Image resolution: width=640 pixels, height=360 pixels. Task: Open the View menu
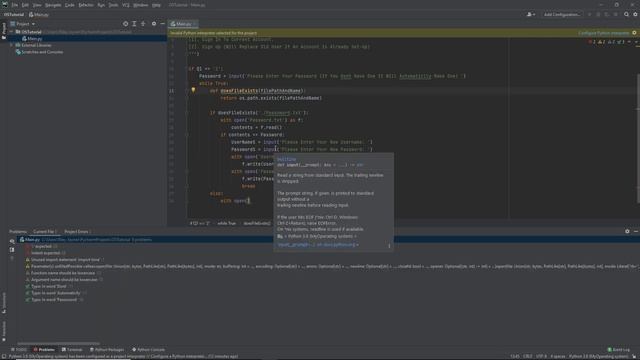click(x=37, y=5)
